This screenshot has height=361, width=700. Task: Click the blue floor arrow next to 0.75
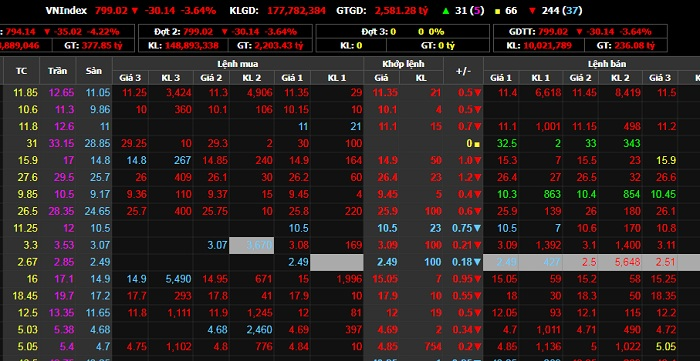pos(477,228)
